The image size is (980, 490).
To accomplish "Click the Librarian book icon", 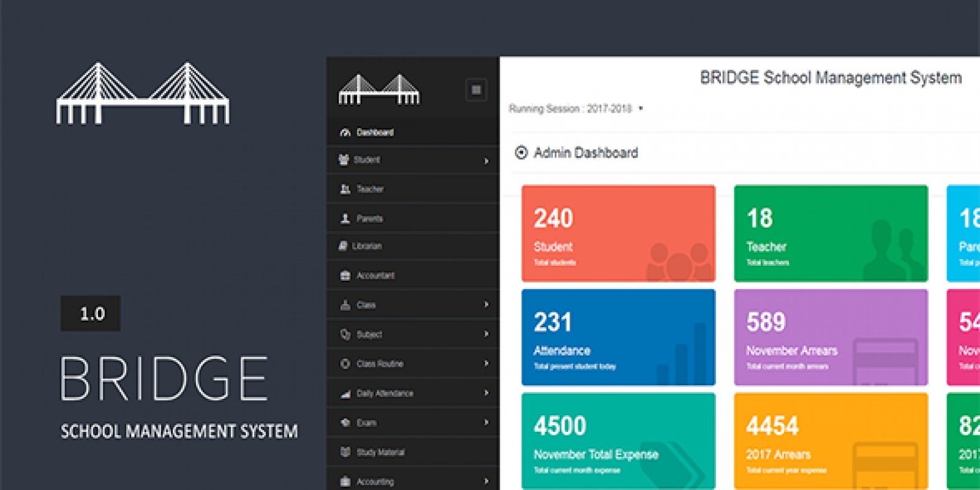I will (344, 246).
